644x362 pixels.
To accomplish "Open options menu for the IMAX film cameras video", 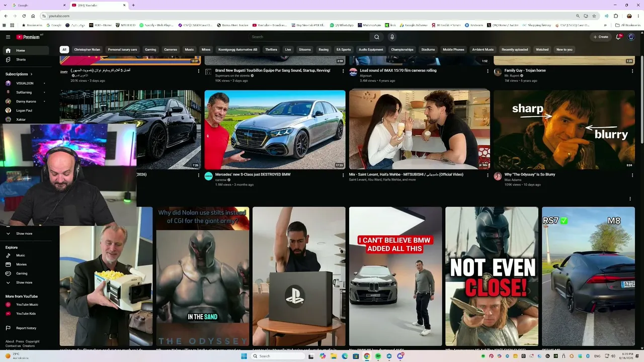I will [488, 71].
